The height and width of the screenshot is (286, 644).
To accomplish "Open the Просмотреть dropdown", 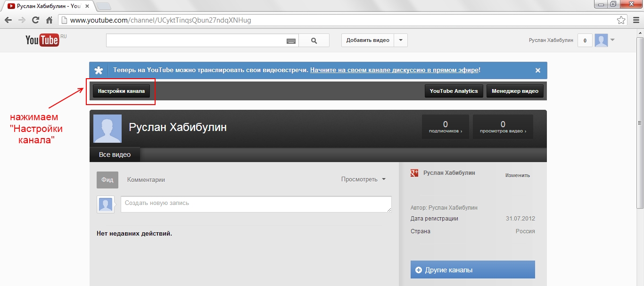I will (363, 180).
